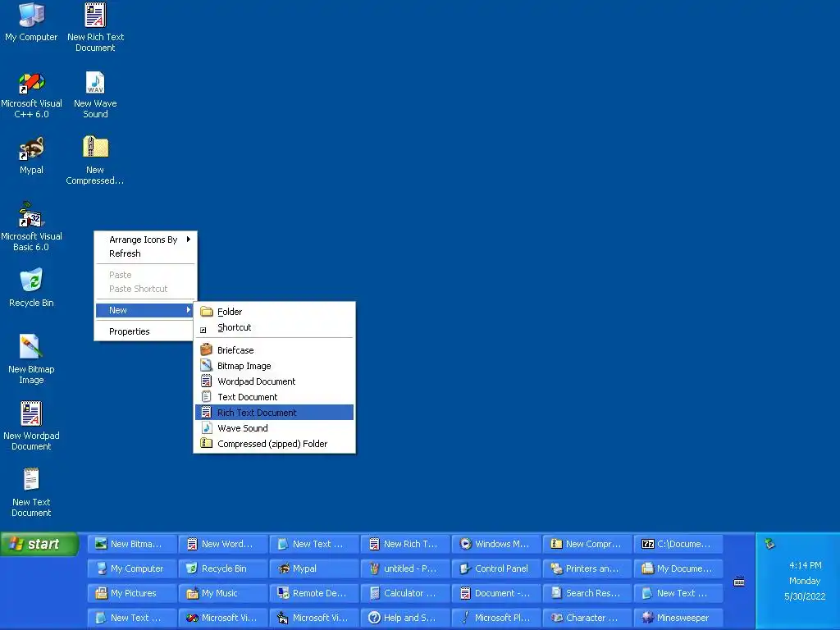840x630 pixels.
Task: Click the system tray notification icon
Action: click(x=769, y=544)
